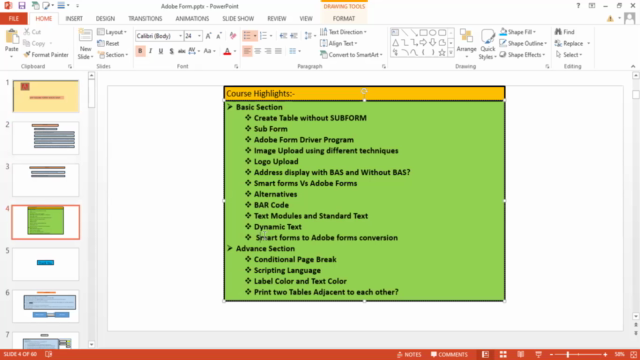
Task: Select the oval shape in the shapes gallery
Action: pos(433,32)
